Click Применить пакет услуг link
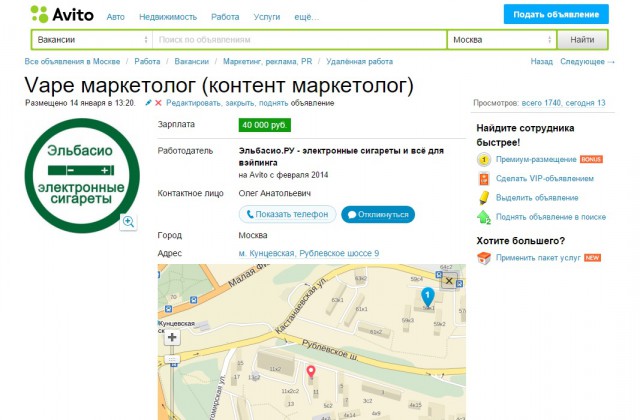Viewport: 640px width, 420px height. point(538,258)
